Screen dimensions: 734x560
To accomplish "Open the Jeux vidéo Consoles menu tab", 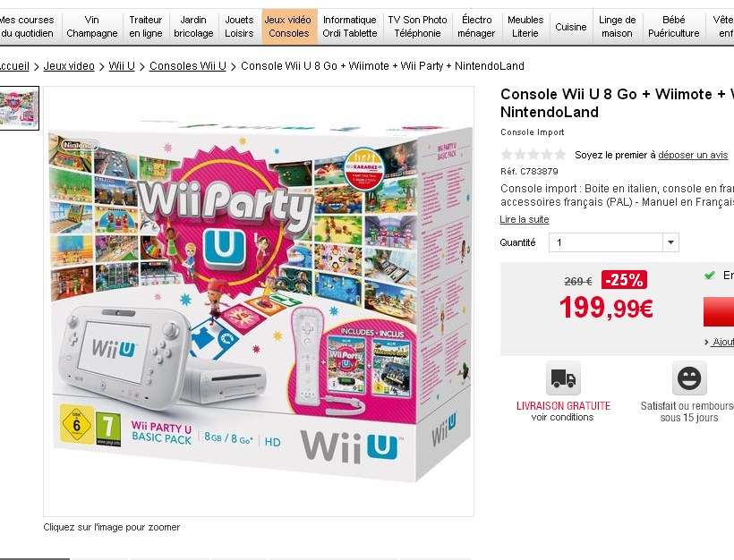I will [x=288, y=27].
